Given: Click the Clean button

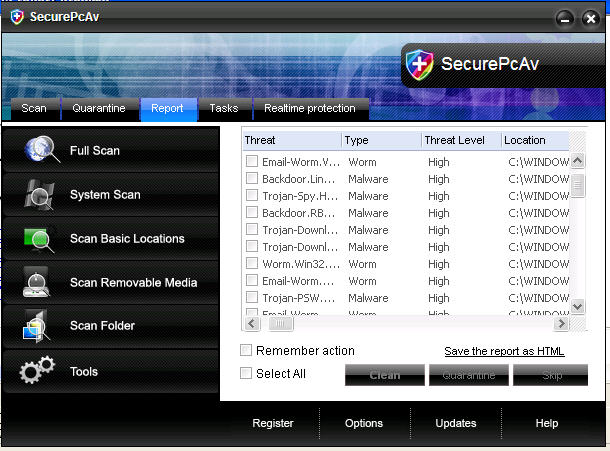Looking at the screenshot, I should pos(385,375).
